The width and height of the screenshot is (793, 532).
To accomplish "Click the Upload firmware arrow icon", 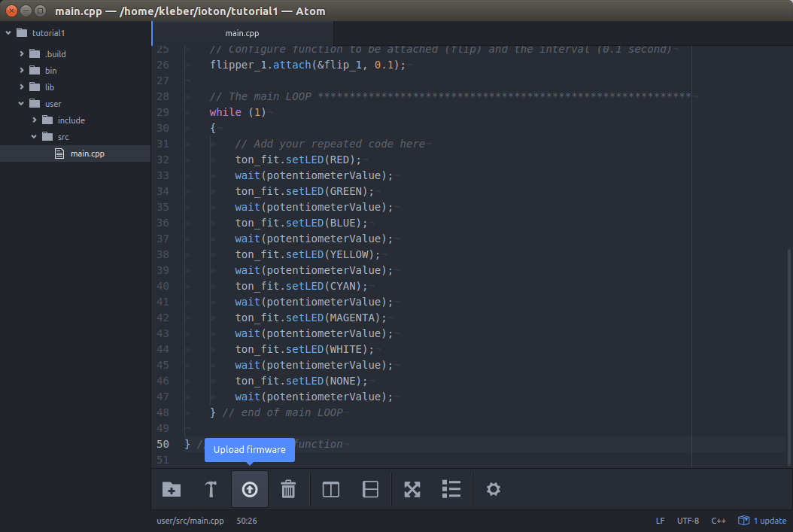I will (x=249, y=489).
